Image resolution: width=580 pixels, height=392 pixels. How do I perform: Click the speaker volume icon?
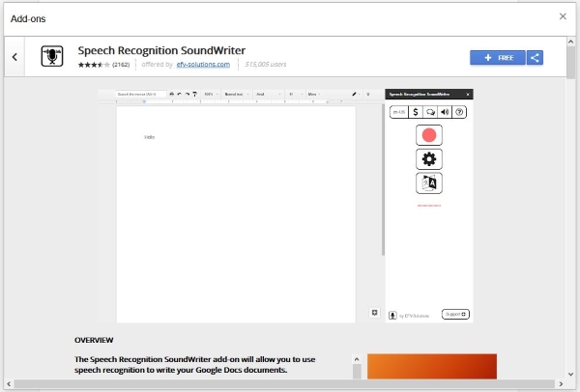coord(445,112)
